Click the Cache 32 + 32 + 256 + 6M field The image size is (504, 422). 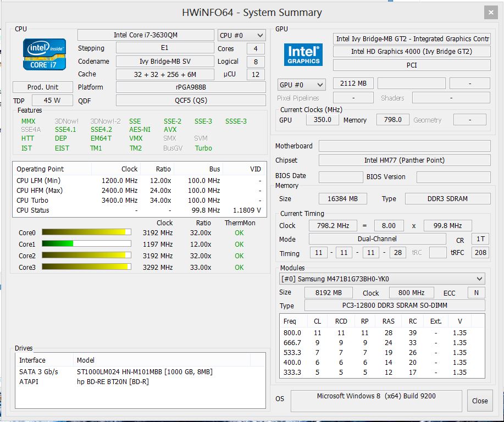pyautogui.click(x=165, y=74)
